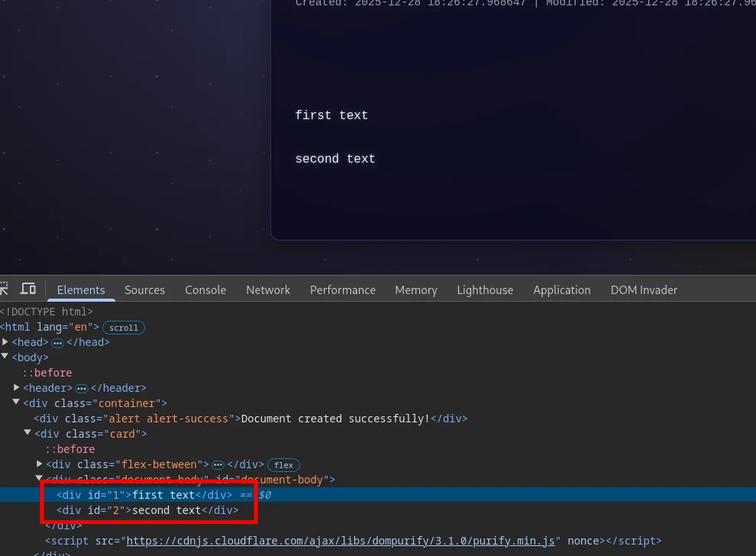The image size is (756, 556).
Task: Toggle the flex badge on the flex-between div
Action: (283, 465)
